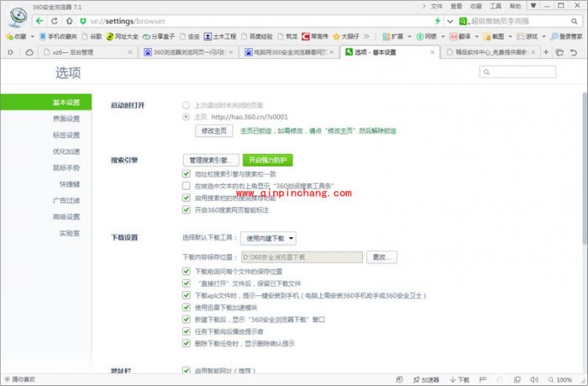The image size is (588, 386).
Task: Expand more bookmarks with the chevron overflow
Action: pos(366,36)
